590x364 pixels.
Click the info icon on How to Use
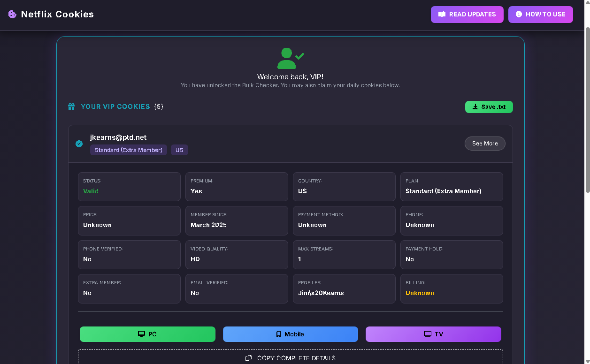[x=519, y=15]
